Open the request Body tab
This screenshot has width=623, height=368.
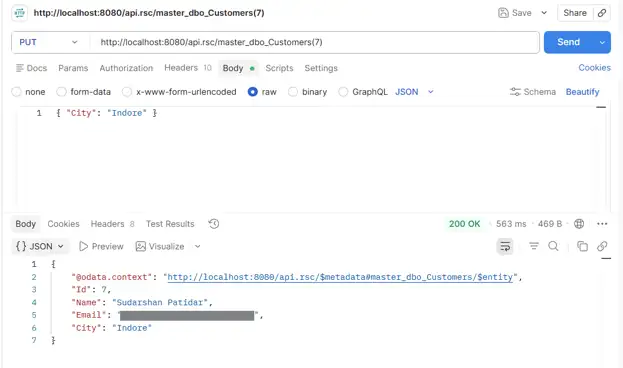point(238,68)
